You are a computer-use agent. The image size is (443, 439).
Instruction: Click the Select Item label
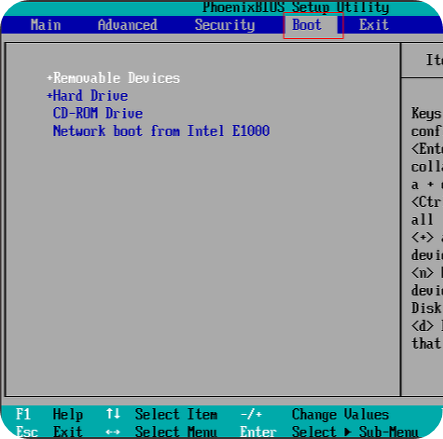176,414
